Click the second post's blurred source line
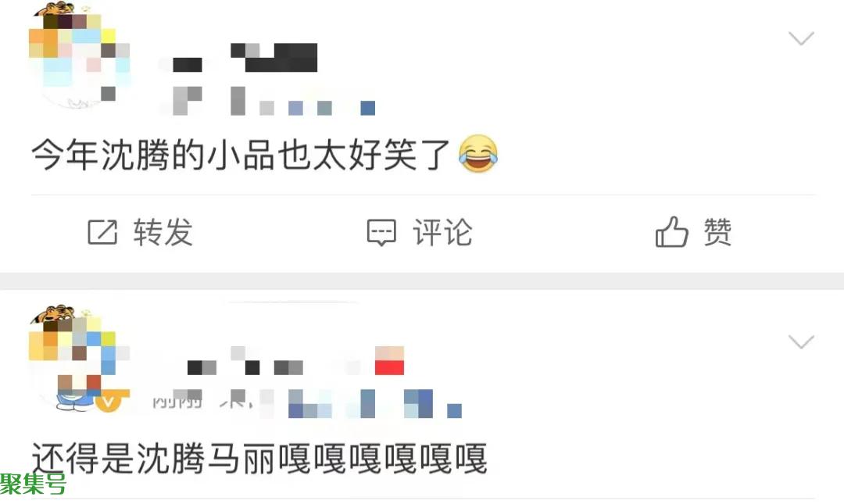The image size is (844, 504). tap(306, 404)
